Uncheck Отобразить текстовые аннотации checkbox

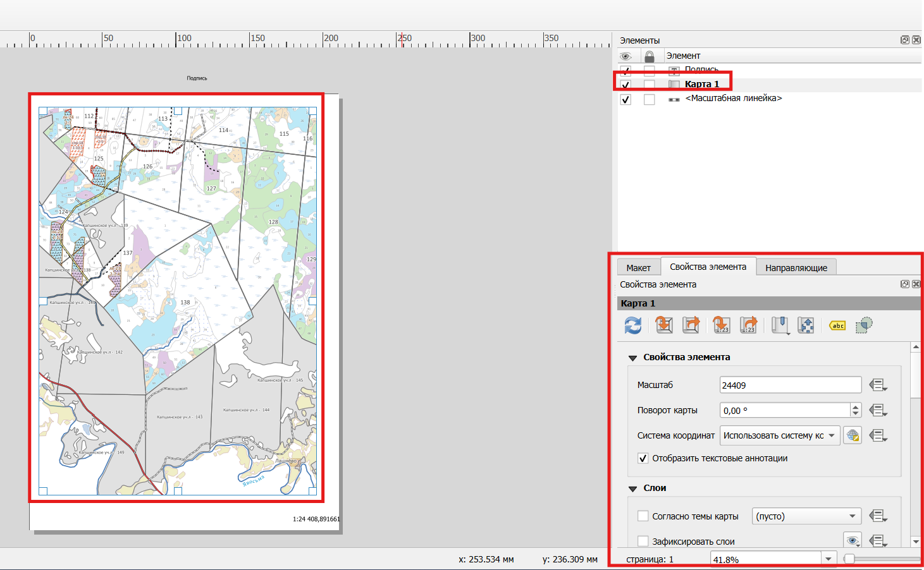(x=643, y=458)
